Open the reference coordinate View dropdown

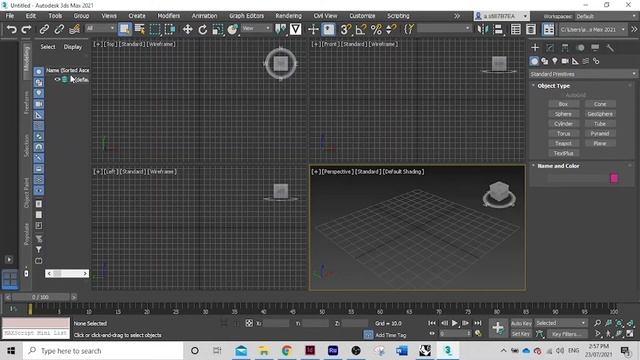pos(256,28)
